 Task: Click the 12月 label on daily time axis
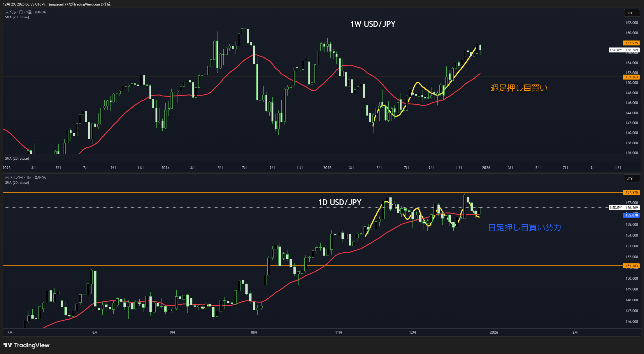(x=413, y=332)
